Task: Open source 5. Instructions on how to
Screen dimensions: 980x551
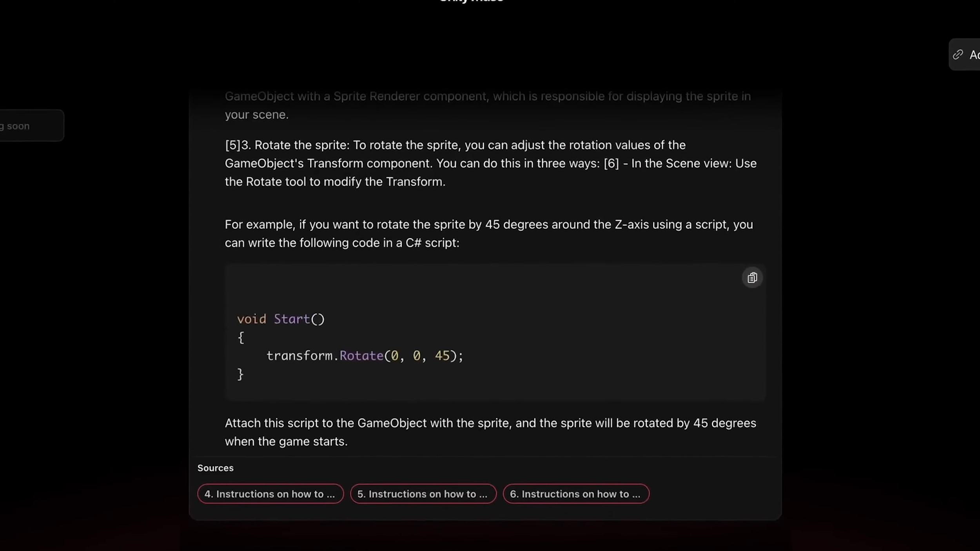Action: 423,494
